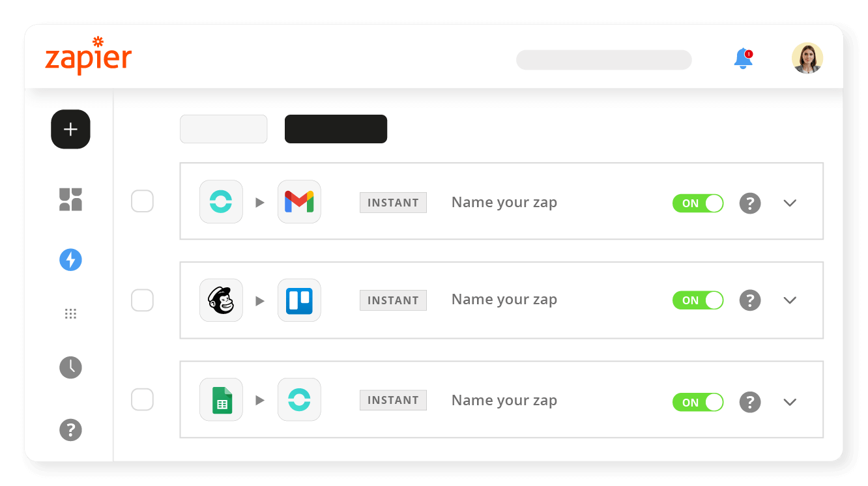Click the search bar in header

pos(603,60)
